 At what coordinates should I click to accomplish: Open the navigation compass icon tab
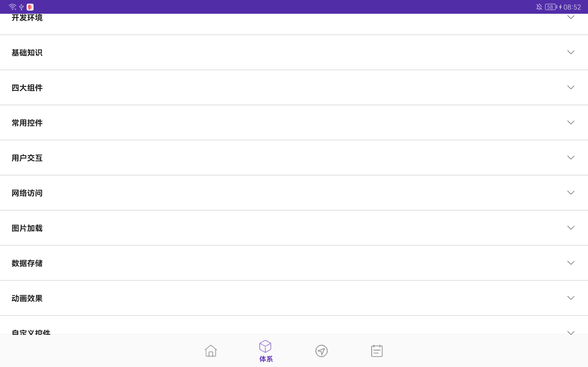click(x=322, y=351)
